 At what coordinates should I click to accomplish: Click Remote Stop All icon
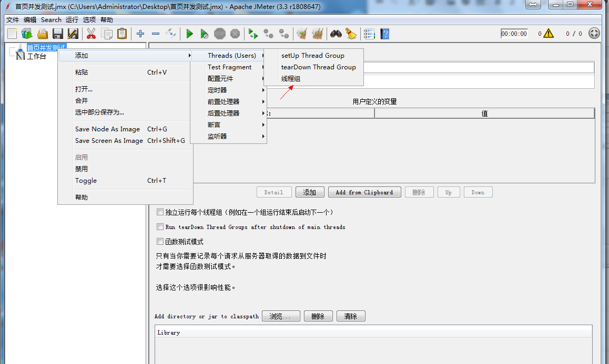point(268,34)
